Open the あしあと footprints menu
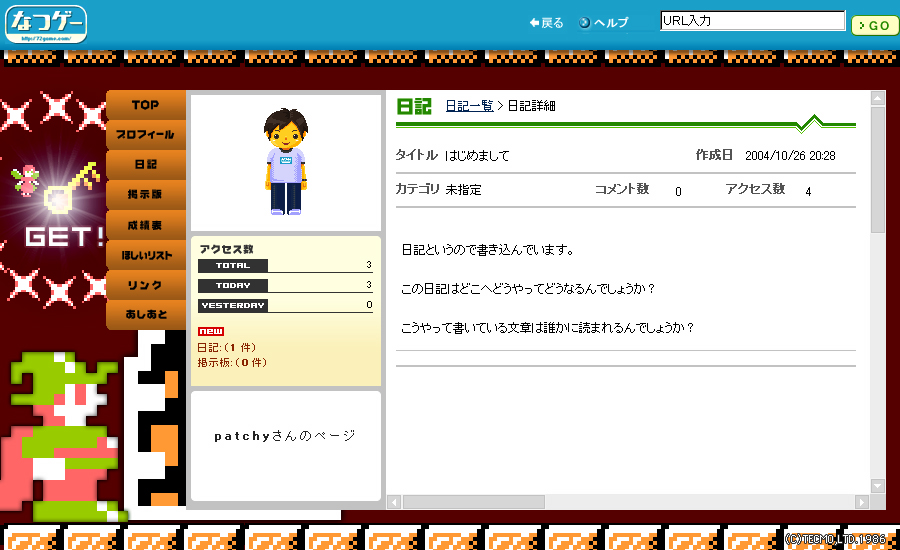The image size is (900, 550). (146, 315)
